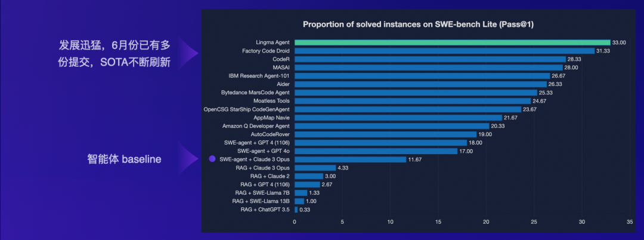Click the Amazon Q Developer Agent label
The height and width of the screenshot is (240, 644).
click(x=256, y=126)
